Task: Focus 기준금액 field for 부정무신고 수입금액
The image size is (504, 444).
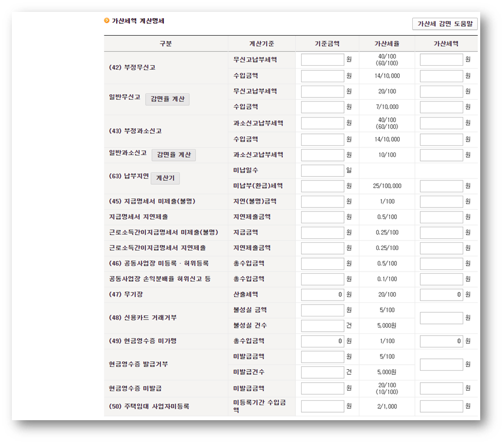Action: tap(323, 76)
